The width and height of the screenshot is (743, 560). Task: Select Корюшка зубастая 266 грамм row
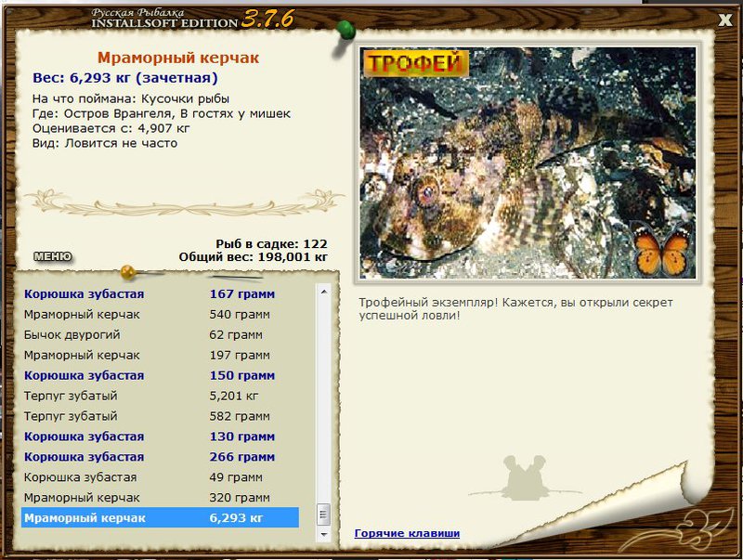160,457
